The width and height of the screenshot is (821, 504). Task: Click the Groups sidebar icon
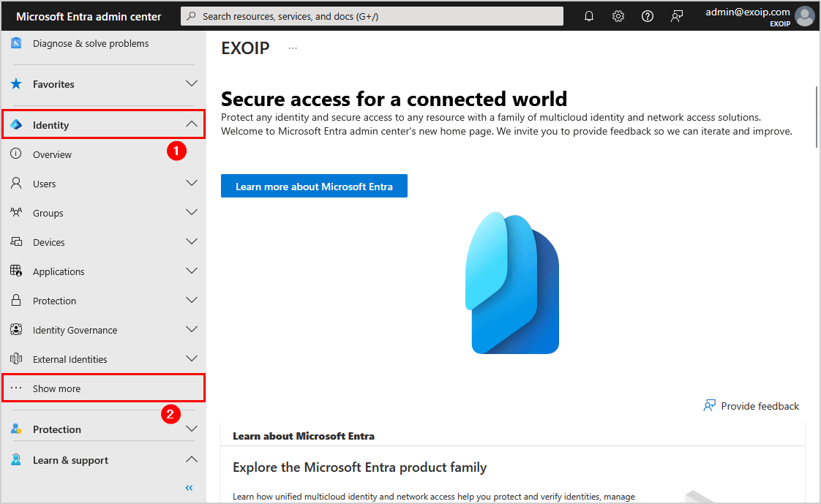(x=15, y=212)
